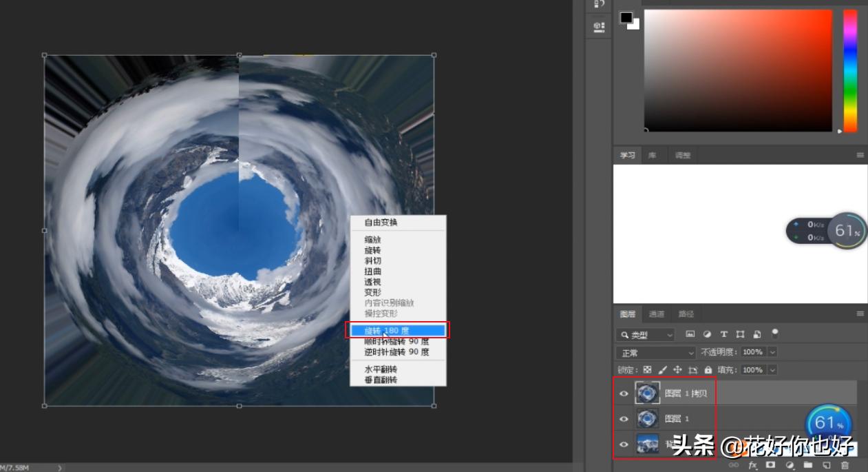Choose 逆时针旋转 90 度 in context menu
This screenshot has height=472, width=868.
pyautogui.click(x=398, y=351)
